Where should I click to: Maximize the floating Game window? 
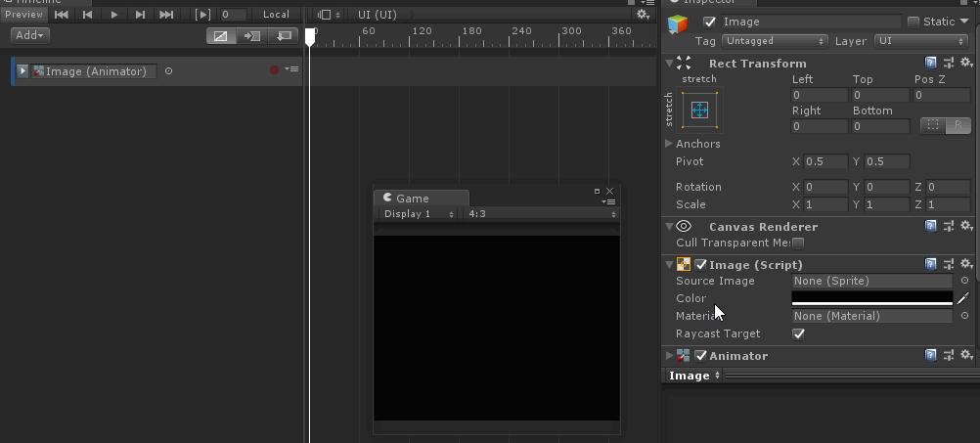[597, 192]
